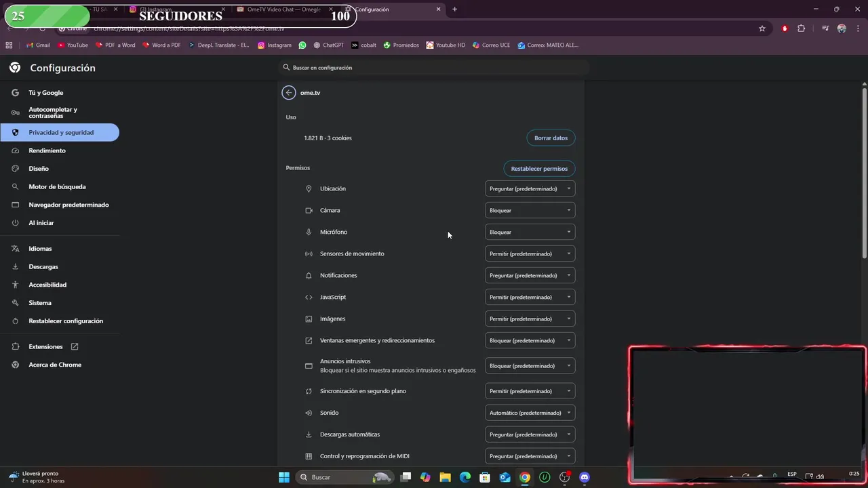Click the Cámara camera icon
This screenshot has width=868, height=488.
click(x=309, y=210)
